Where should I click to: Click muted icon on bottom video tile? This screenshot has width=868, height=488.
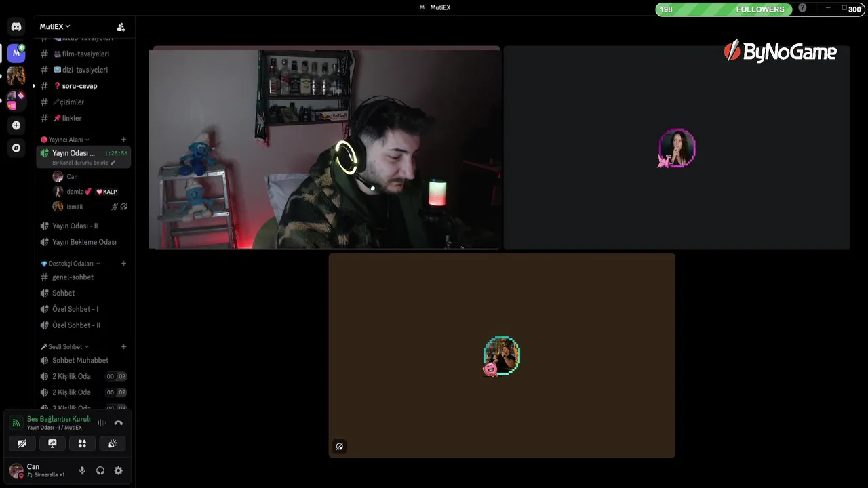[340, 446]
